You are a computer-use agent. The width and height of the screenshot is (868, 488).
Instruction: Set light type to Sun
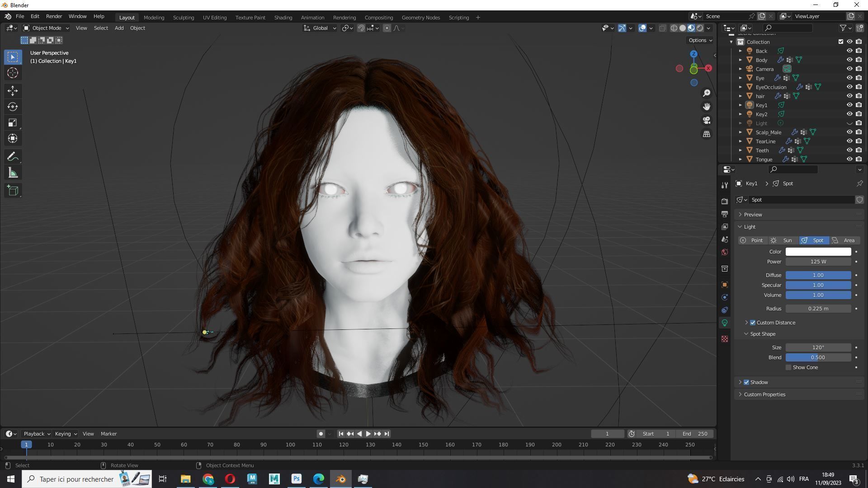[783, 240]
